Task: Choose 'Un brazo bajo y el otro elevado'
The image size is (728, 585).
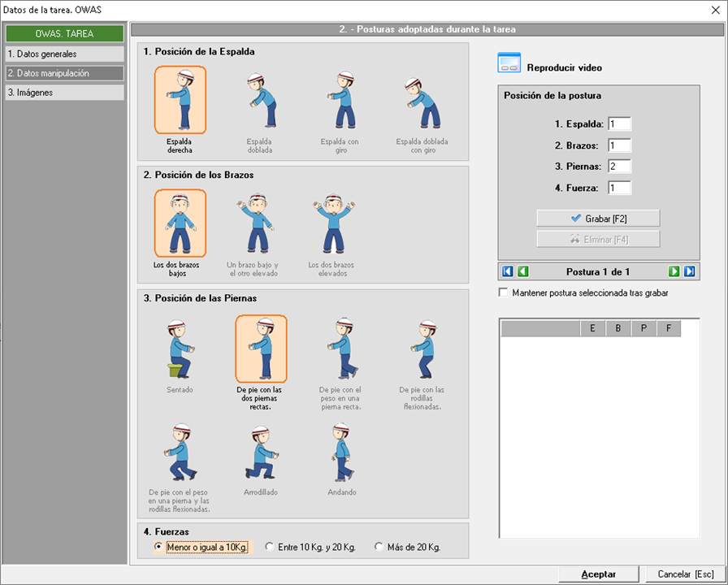Action: pyautogui.click(x=253, y=223)
